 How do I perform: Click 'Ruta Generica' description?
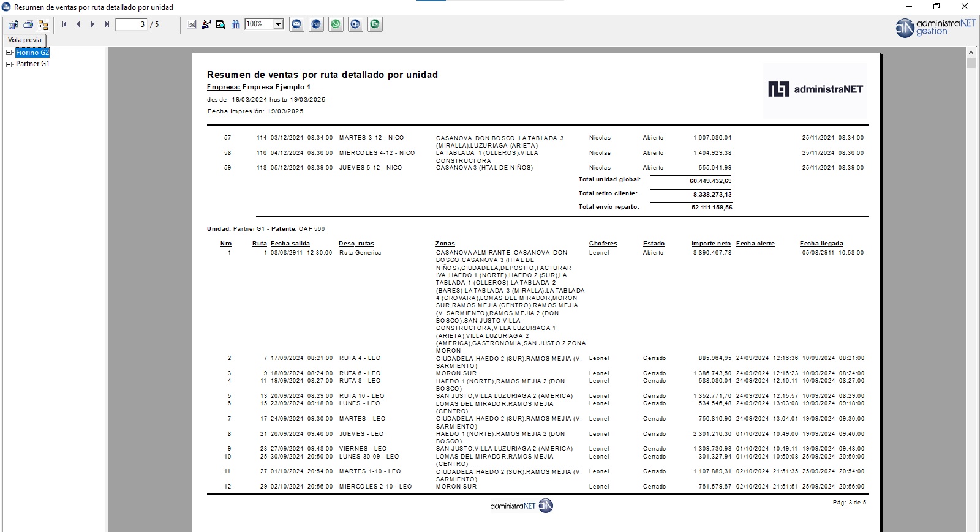360,253
